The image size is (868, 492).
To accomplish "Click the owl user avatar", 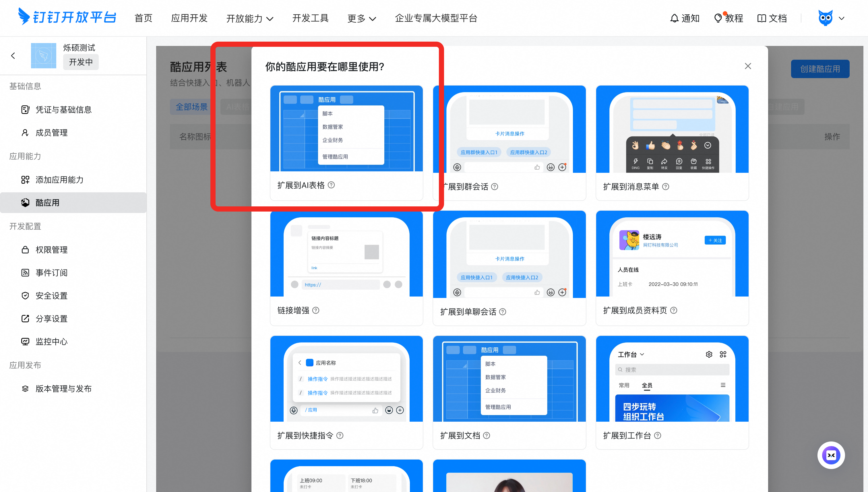I will pyautogui.click(x=825, y=18).
